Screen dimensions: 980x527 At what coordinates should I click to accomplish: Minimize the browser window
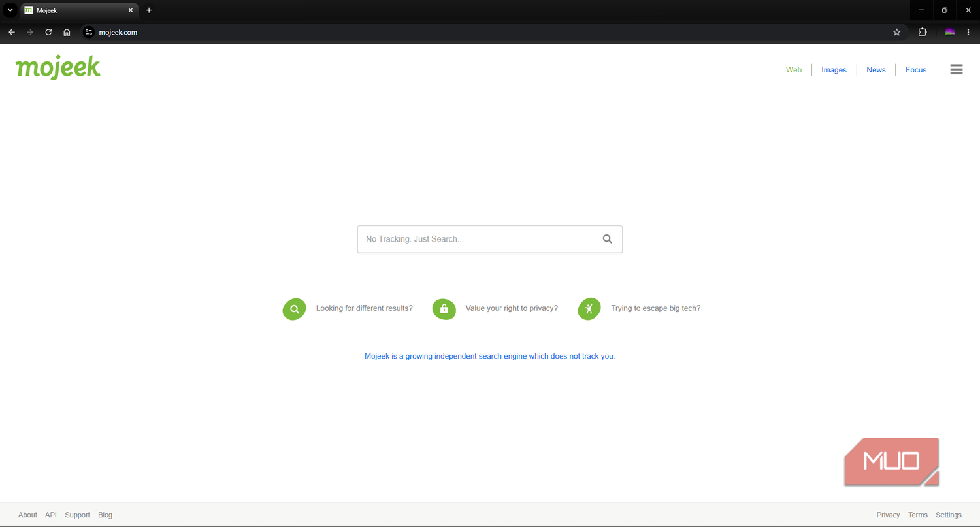tap(921, 10)
